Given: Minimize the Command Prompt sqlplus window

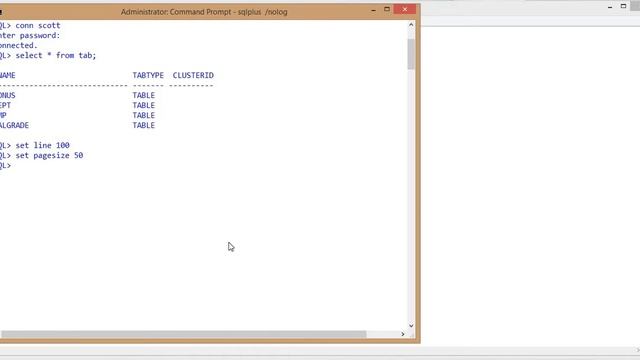Looking at the screenshot, I should tap(373, 10).
